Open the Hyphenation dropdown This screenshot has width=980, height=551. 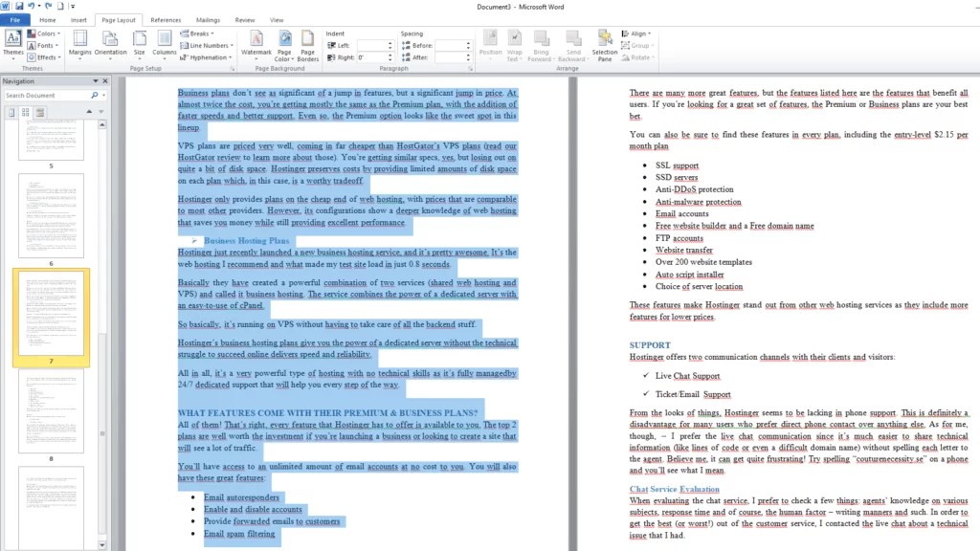pyautogui.click(x=205, y=57)
